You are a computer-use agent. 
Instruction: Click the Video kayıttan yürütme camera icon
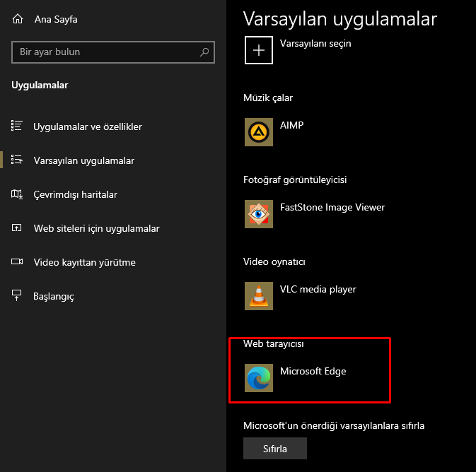tap(17, 261)
